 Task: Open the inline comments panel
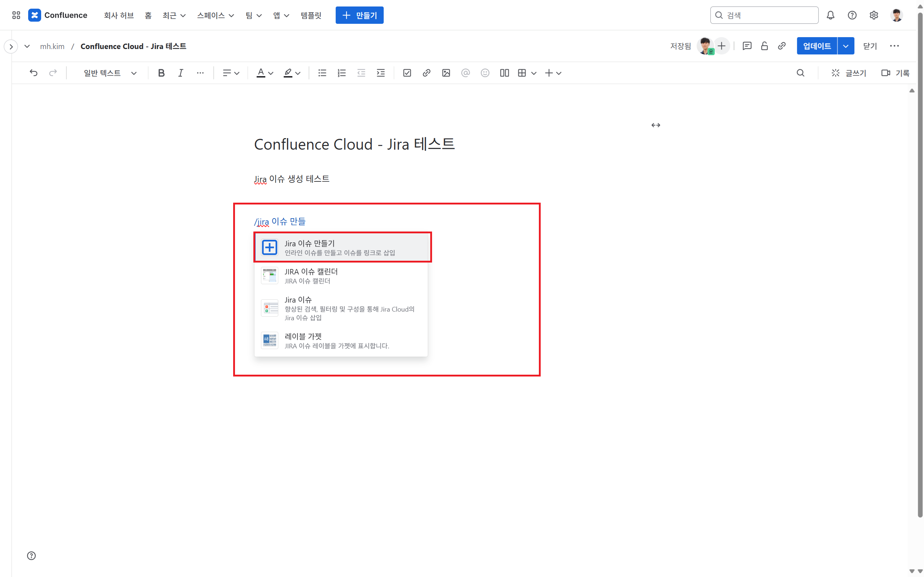747,46
